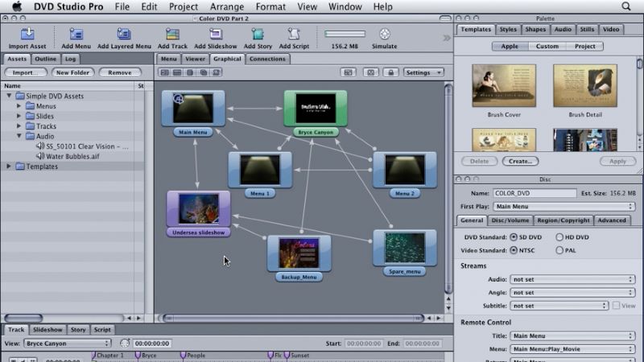Click the Add Script toolbar icon
644x362 pixels.
pos(294,34)
